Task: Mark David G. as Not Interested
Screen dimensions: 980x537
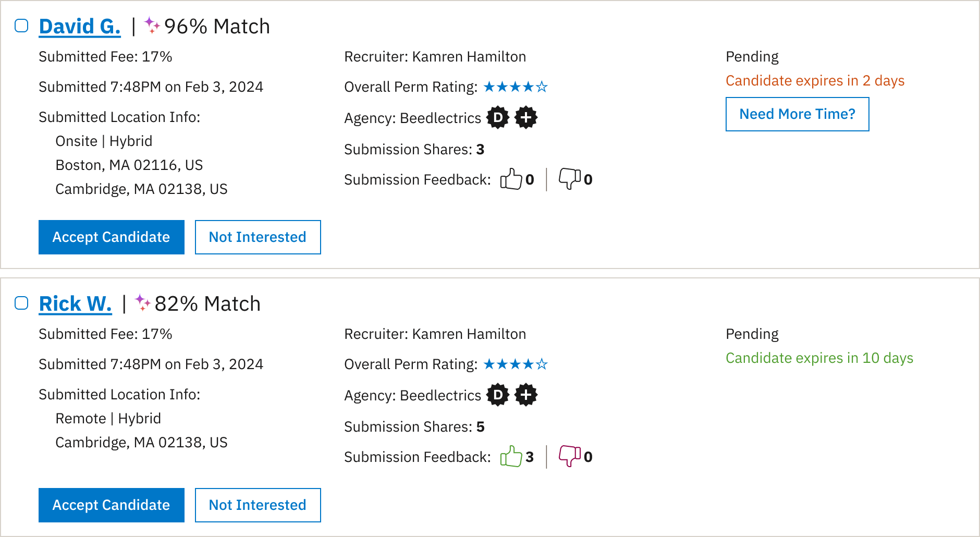Action: 258,237
